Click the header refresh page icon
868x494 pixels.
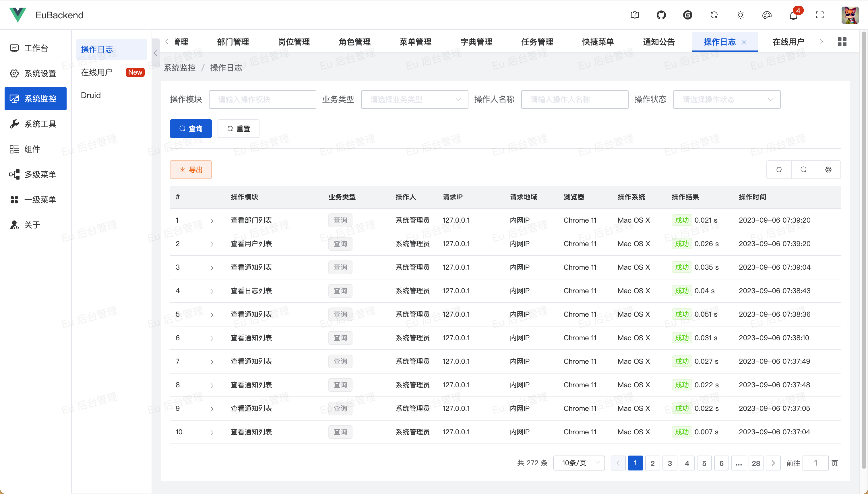tap(714, 15)
